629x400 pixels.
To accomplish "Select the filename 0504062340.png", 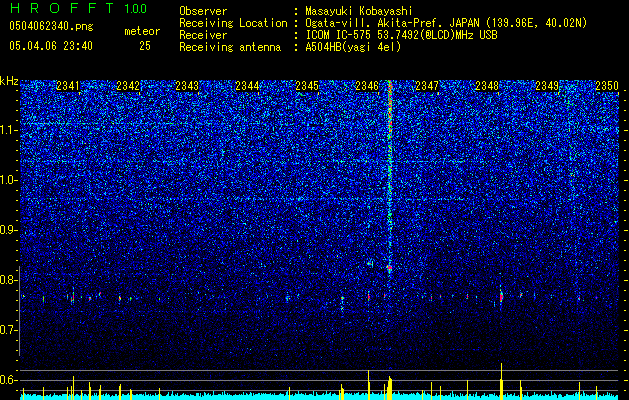I will tap(51, 26).
